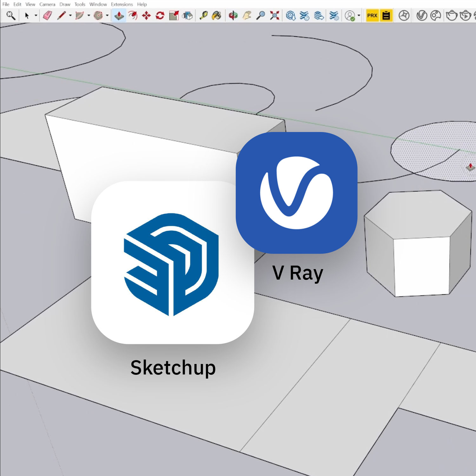Choose the Line pencil tool

coord(62,15)
